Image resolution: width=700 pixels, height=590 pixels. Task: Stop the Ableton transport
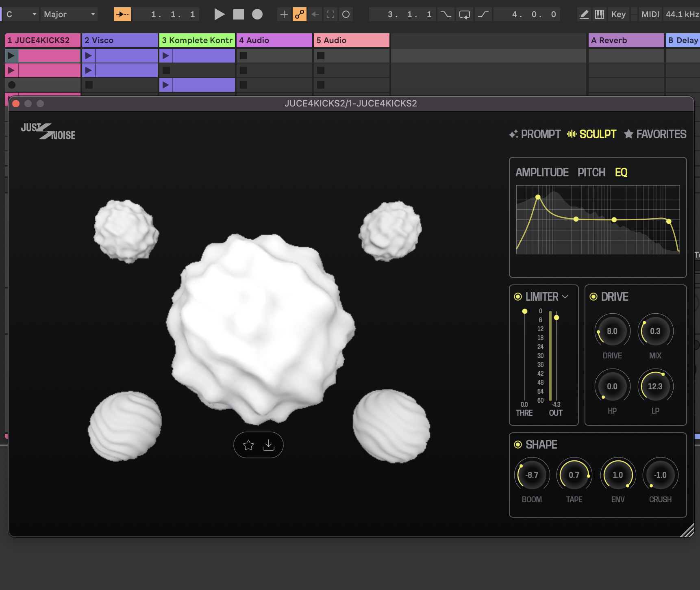tap(239, 15)
